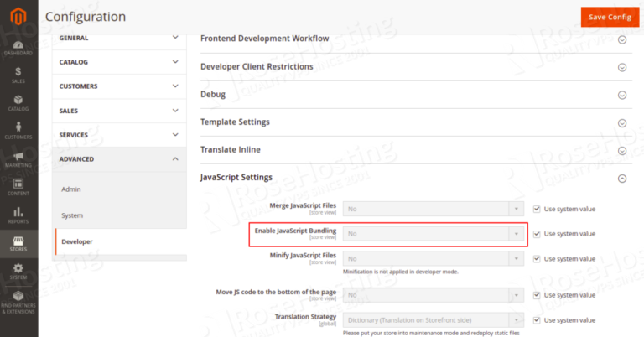Uncheck Use system value for Enable JavaScript Bundling
This screenshot has width=644, height=337.
pos(537,234)
